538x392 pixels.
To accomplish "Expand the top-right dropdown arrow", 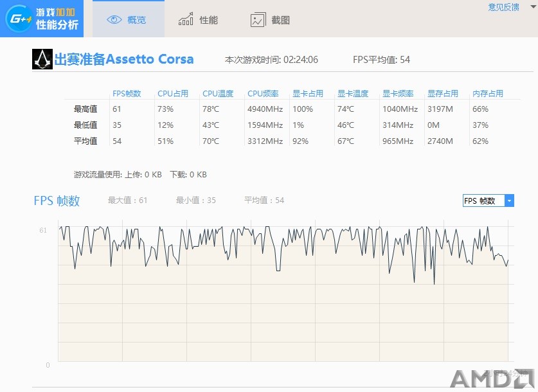I will coord(534,6).
